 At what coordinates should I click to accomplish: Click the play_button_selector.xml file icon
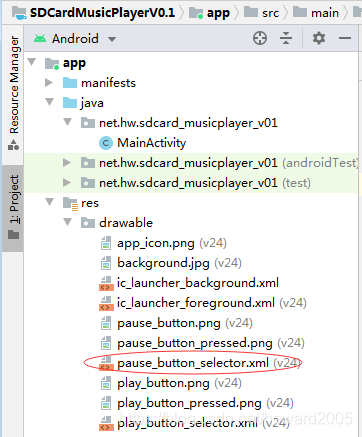[x=105, y=424]
